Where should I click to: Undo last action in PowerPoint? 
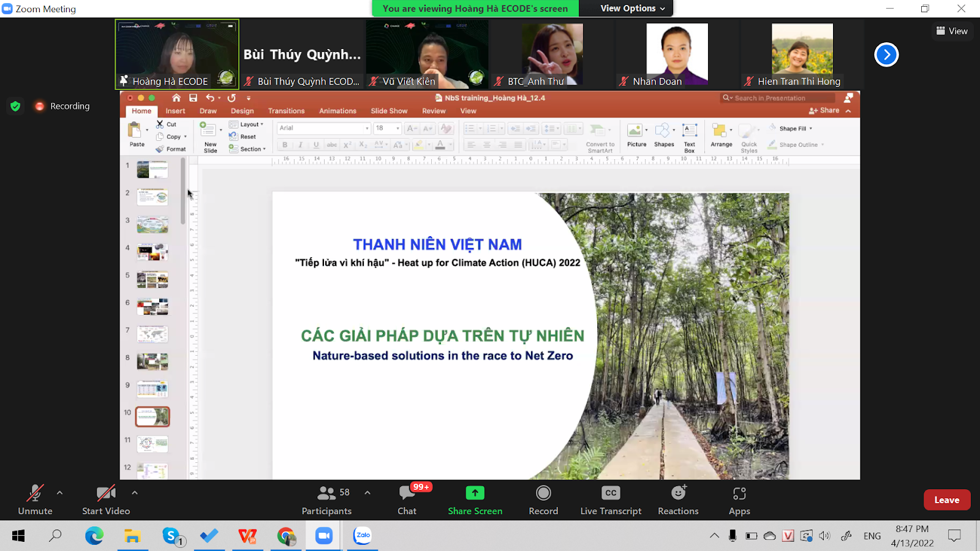(210, 98)
